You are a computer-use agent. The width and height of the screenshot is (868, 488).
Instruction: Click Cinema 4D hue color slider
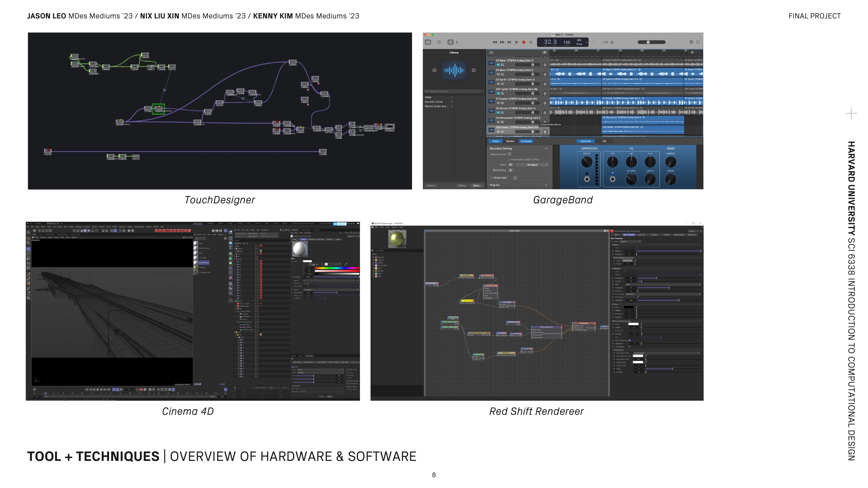[337, 268]
